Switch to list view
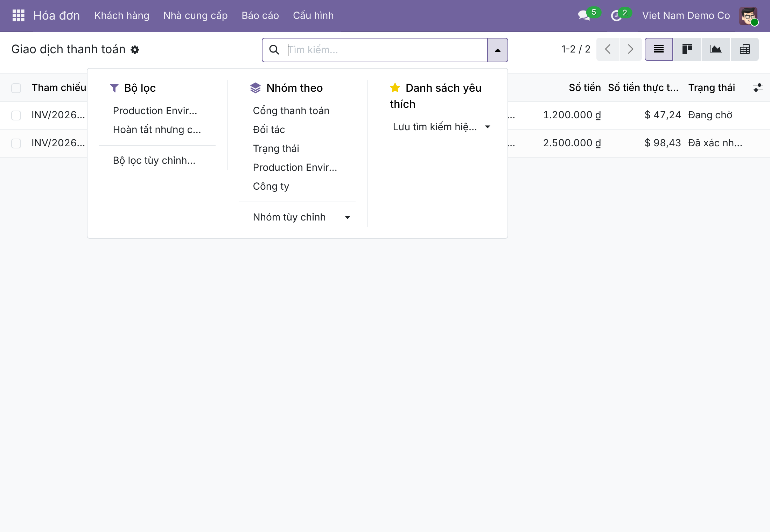The width and height of the screenshot is (770, 532). (x=659, y=49)
